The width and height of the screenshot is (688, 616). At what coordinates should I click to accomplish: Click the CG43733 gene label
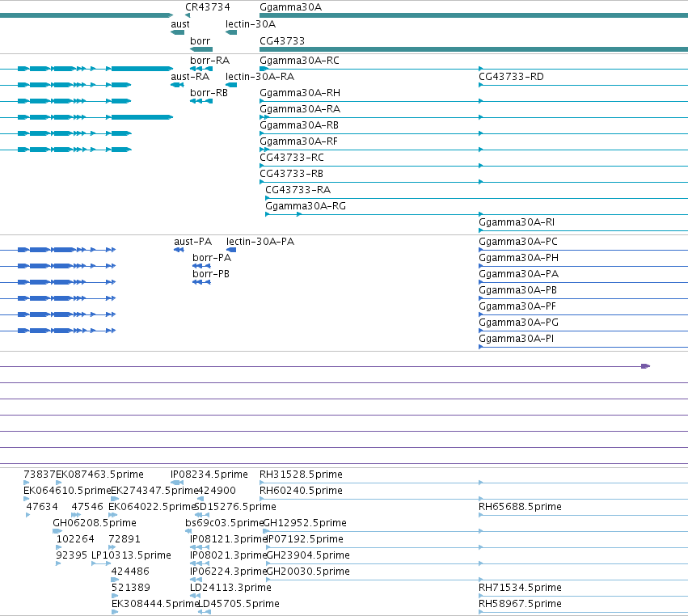(x=282, y=40)
